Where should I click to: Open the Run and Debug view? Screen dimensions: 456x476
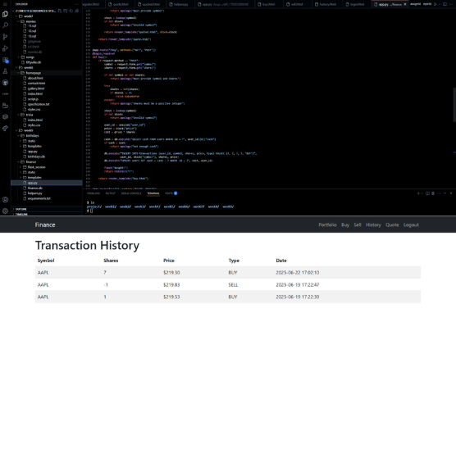(x=5, y=48)
